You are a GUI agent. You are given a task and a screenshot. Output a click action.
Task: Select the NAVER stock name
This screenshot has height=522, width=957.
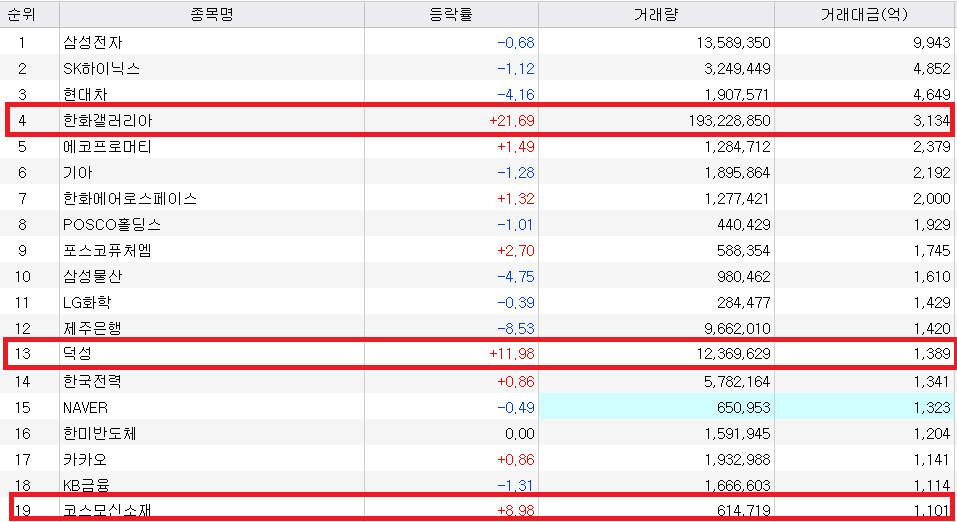85,408
